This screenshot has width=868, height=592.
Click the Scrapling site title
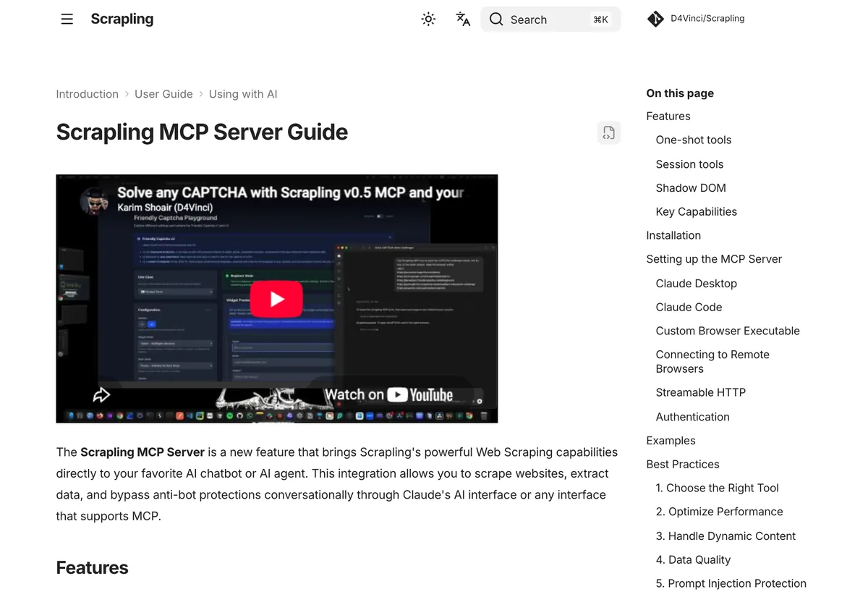pyautogui.click(x=122, y=19)
